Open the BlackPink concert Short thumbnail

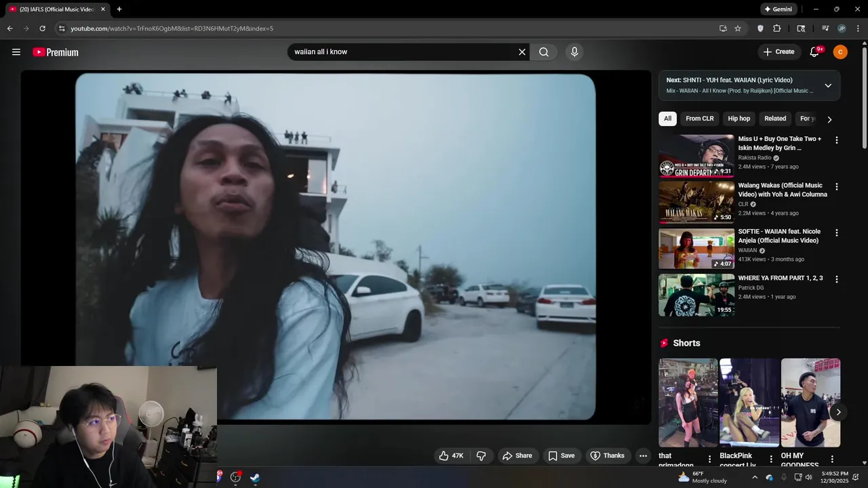(749, 403)
